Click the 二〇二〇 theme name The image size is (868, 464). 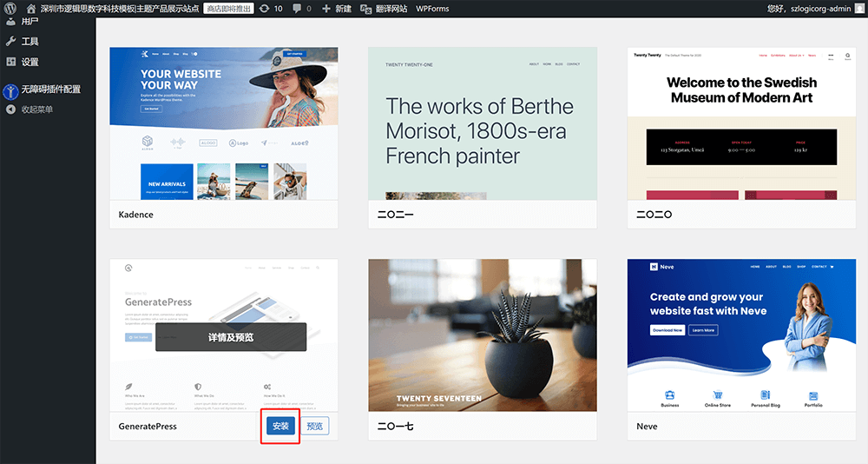654,215
